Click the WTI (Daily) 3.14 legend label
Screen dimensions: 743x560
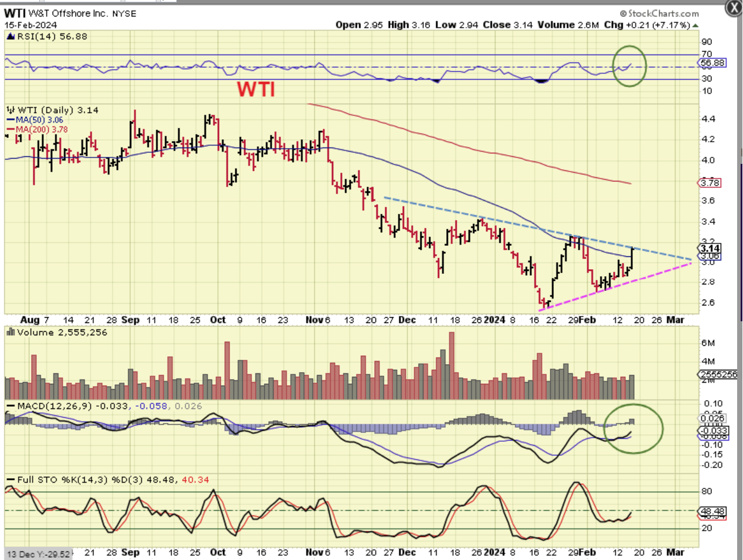click(x=58, y=110)
